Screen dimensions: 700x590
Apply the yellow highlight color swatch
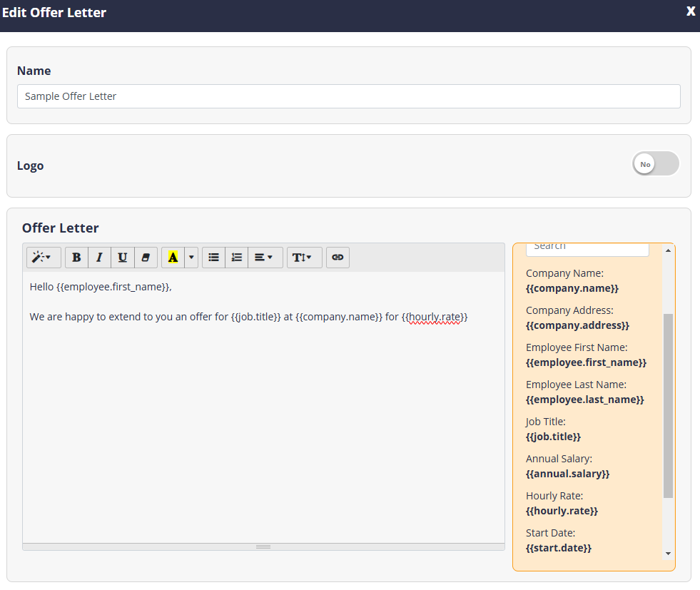click(173, 258)
